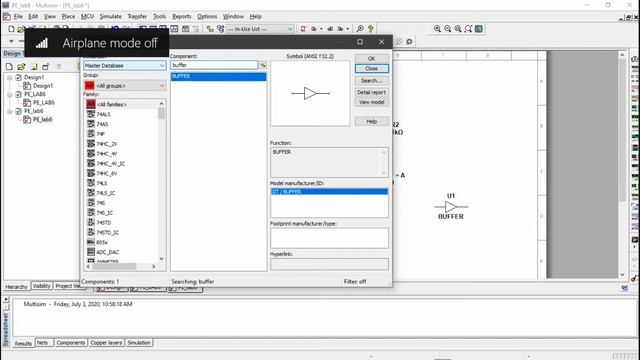Select the 74LS family entry

click(102, 183)
